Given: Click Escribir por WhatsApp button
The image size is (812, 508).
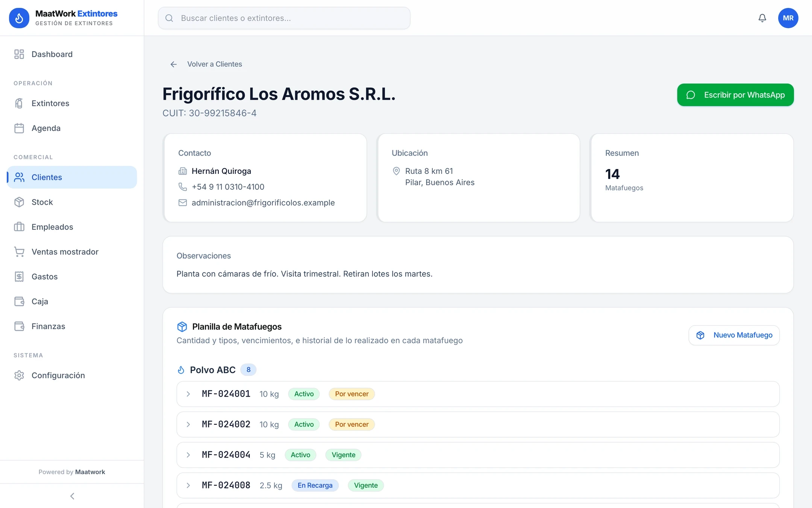Looking at the screenshot, I should point(735,95).
